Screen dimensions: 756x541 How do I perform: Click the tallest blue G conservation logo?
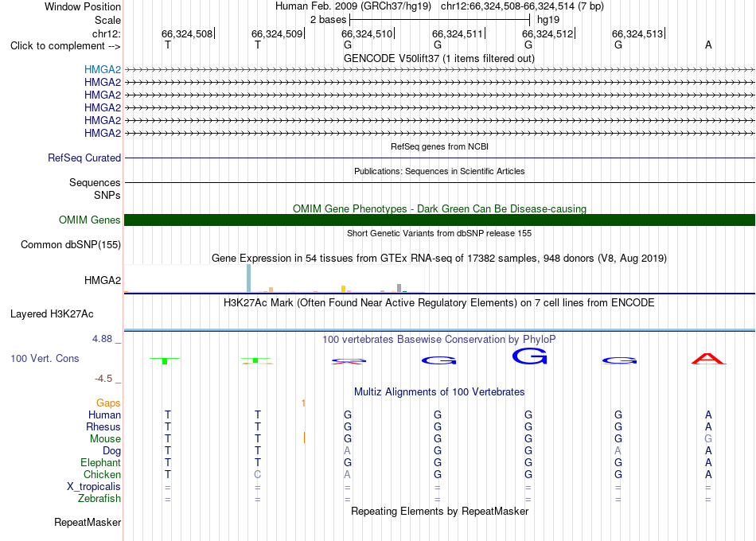(529, 356)
